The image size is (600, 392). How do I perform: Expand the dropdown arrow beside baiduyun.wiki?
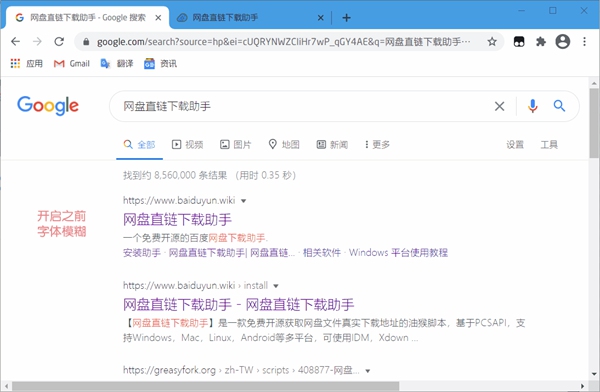243,201
